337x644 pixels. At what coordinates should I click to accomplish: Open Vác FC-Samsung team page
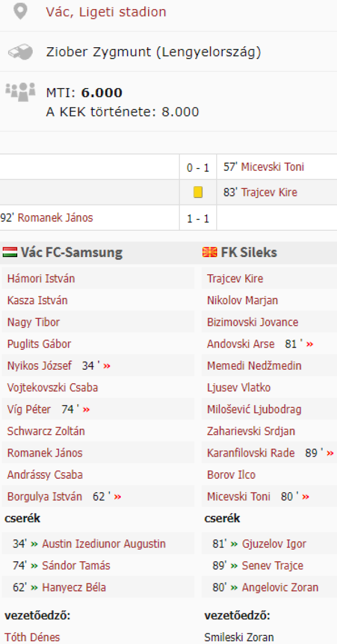[71, 252]
